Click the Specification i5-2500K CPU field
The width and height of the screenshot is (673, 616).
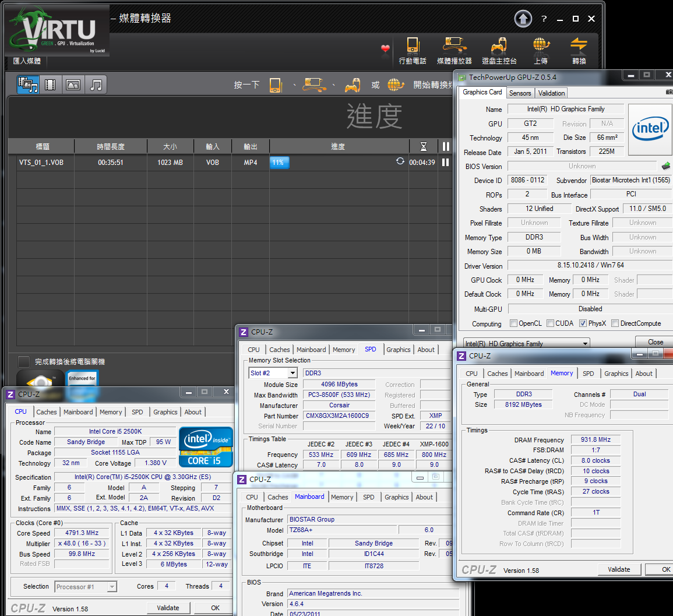coord(143,477)
